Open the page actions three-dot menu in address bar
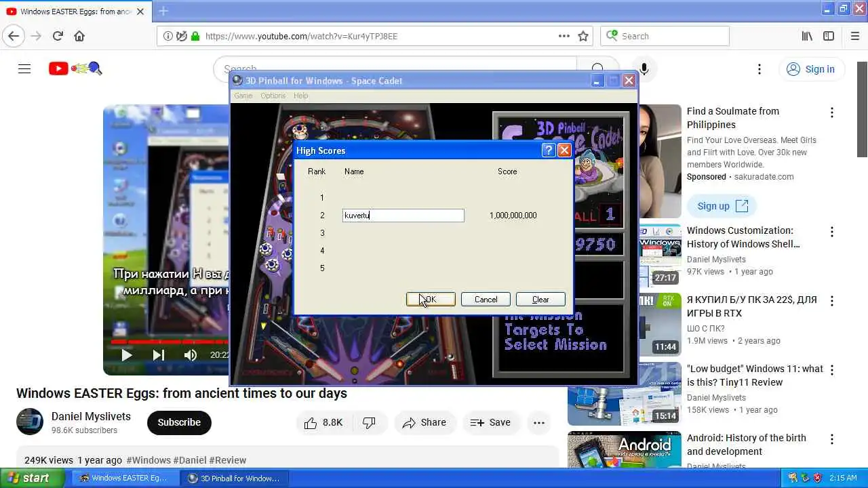This screenshot has height=488, width=868. 564,36
